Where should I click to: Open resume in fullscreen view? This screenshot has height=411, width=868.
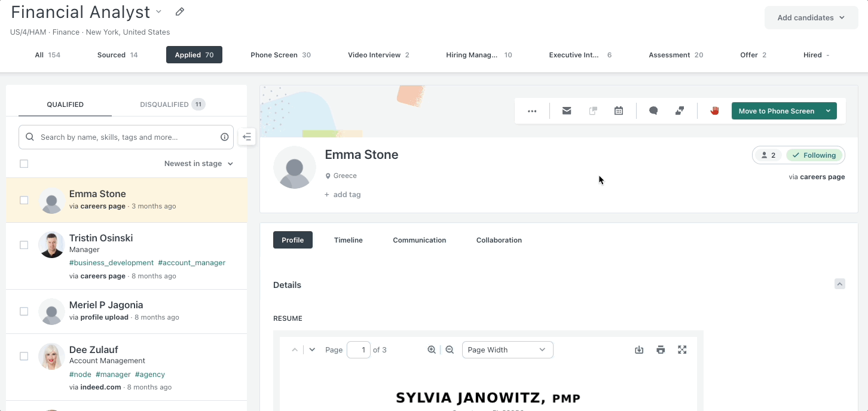coord(682,350)
